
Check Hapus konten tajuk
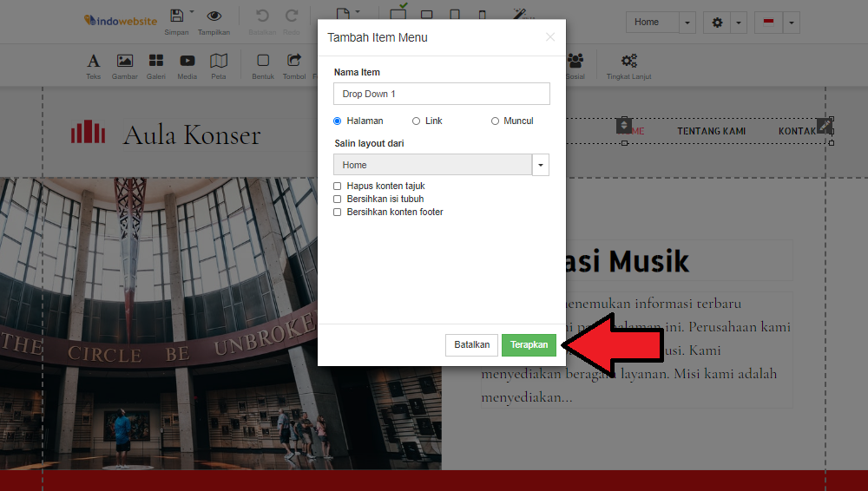[337, 186]
